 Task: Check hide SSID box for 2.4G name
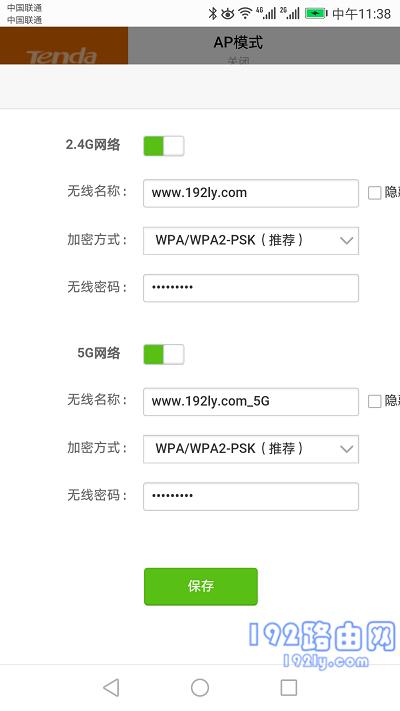pos(374,193)
